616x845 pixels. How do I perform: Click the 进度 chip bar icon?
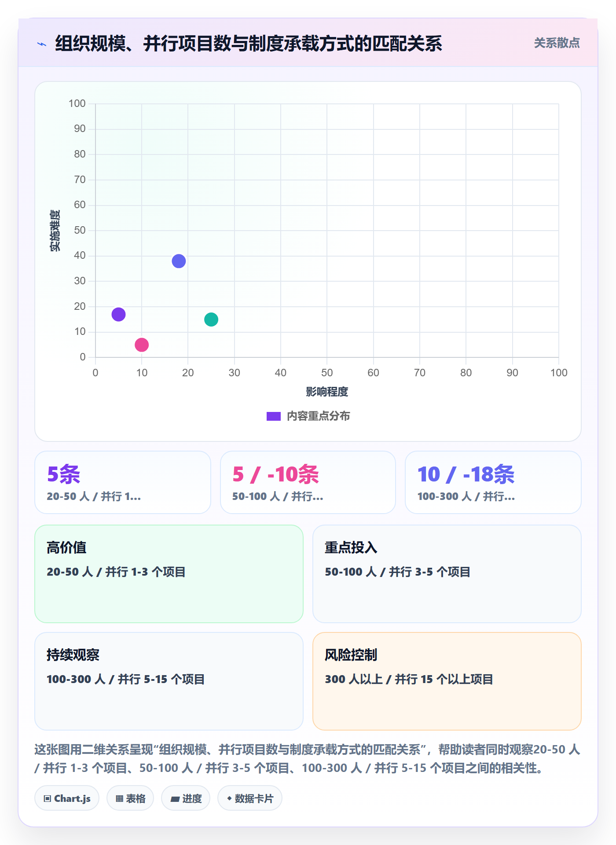coord(175,799)
